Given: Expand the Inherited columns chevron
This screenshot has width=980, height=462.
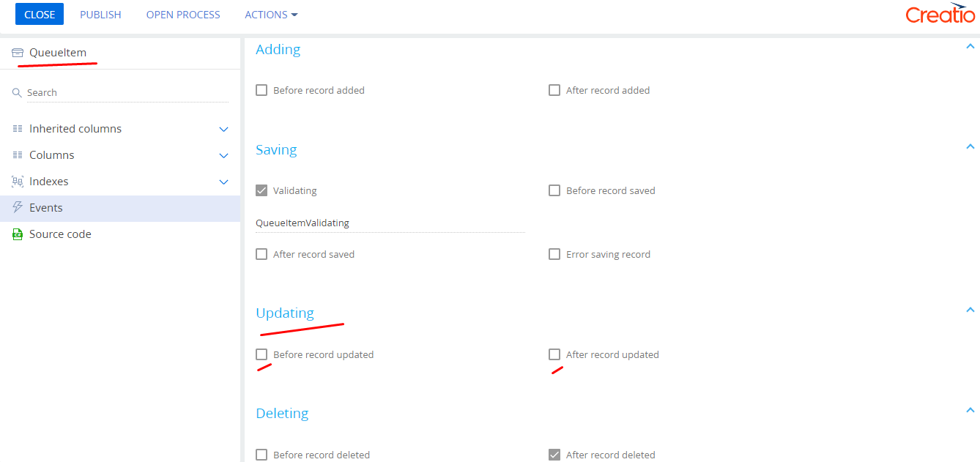Looking at the screenshot, I should pyautogui.click(x=224, y=130).
